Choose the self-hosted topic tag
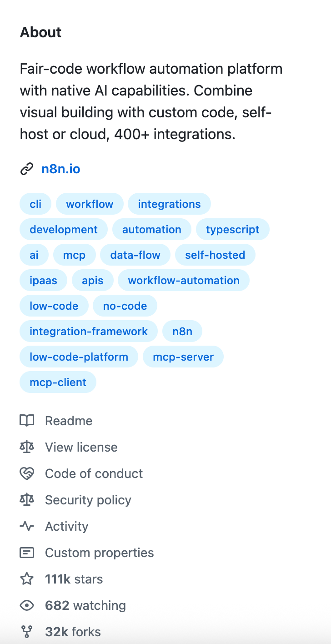 215,255
